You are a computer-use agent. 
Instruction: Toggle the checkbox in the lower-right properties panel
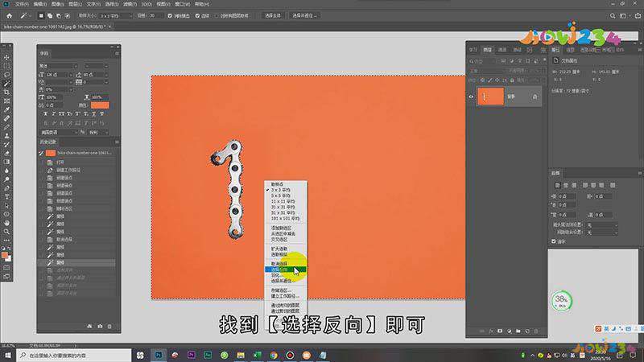pos(554,241)
